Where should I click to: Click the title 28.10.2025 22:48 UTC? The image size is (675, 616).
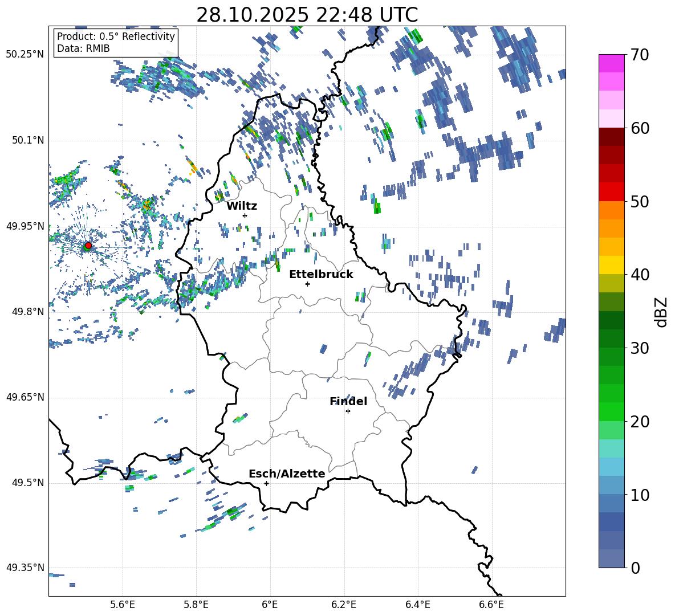307,15
